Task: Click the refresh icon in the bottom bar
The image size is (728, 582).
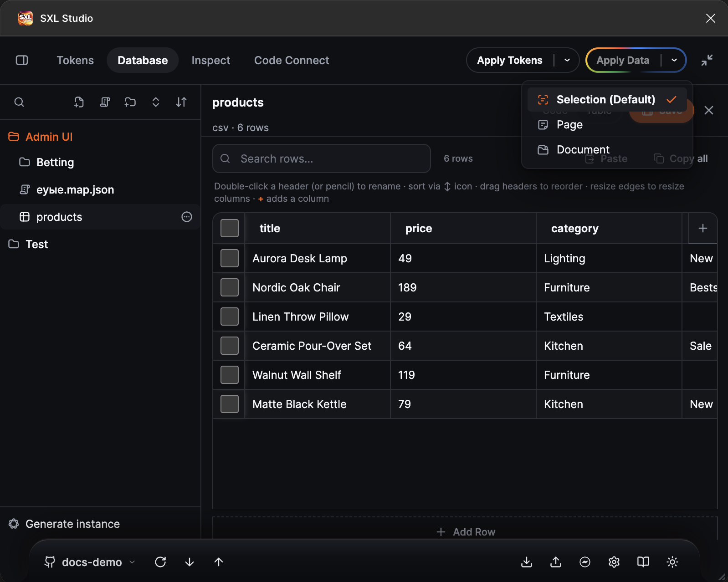Action: point(160,562)
